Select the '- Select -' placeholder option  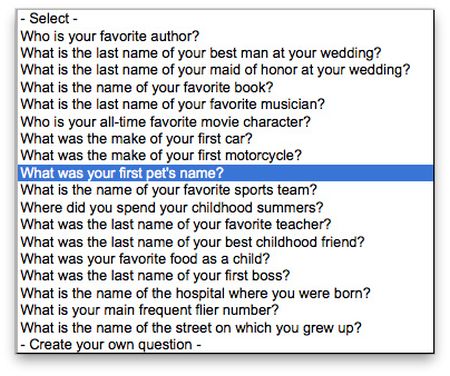click(x=225, y=18)
